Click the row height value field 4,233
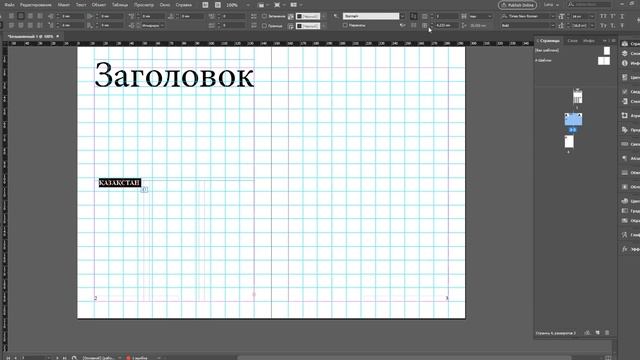Image resolution: width=640 pixels, height=360 pixels. (447, 26)
